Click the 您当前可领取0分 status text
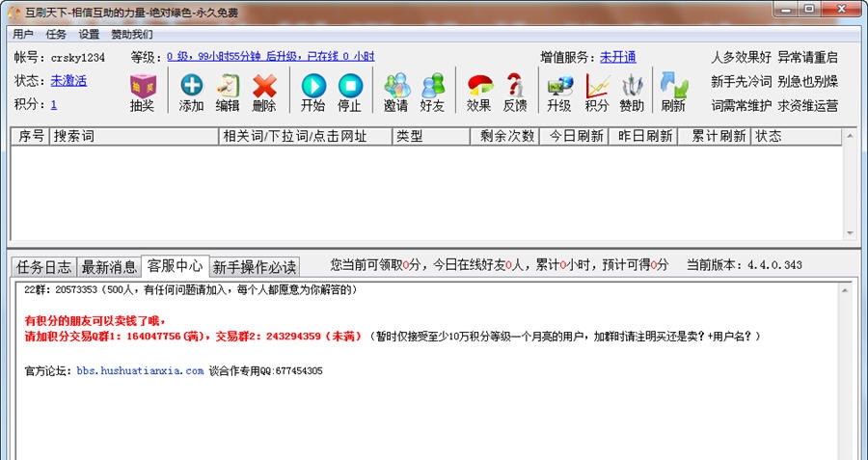Image resolution: width=868 pixels, height=460 pixels. (375, 265)
